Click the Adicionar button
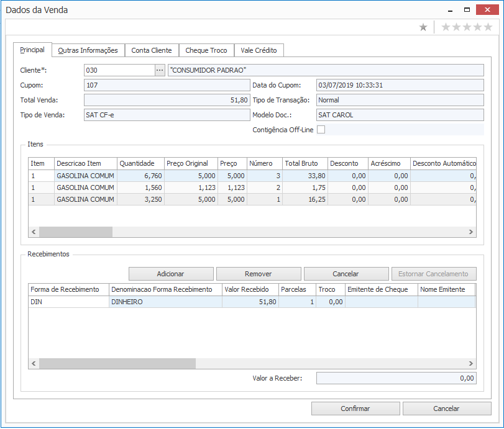The height and width of the screenshot is (429, 504). (x=171, y=274)
